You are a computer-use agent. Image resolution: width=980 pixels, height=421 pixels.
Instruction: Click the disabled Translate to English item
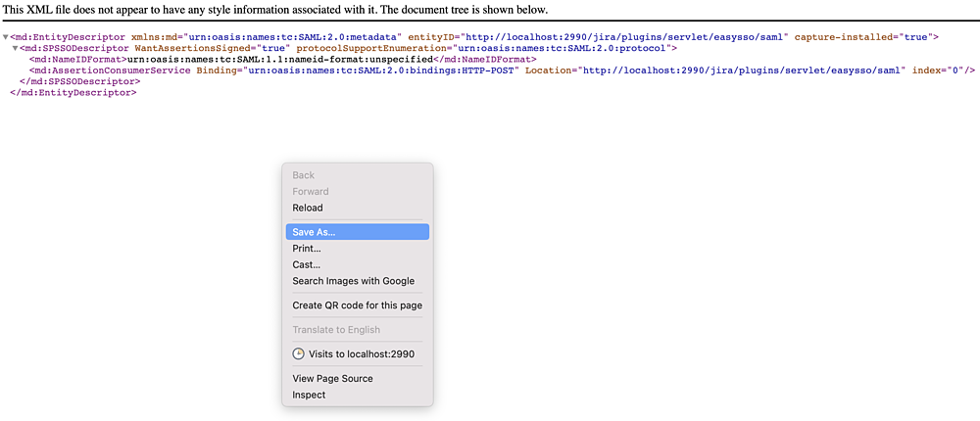pos(358,330)
